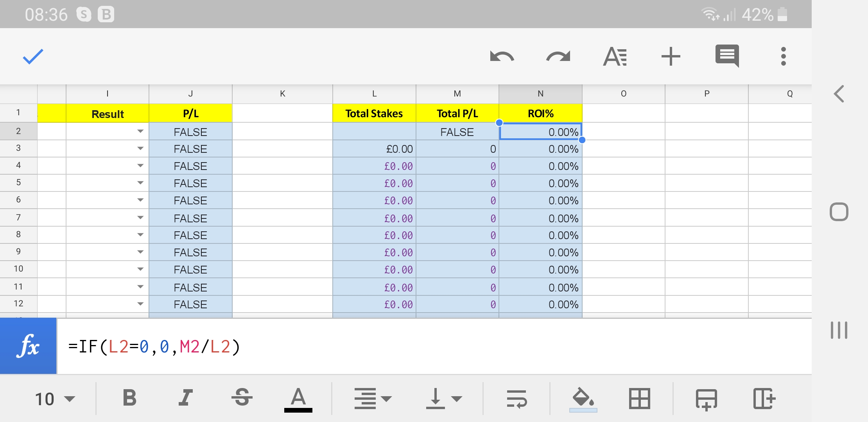Select the FALSE cell in M2
This screenshot has height=422, width=868.
pyautogui.click(x=457, y=132)
